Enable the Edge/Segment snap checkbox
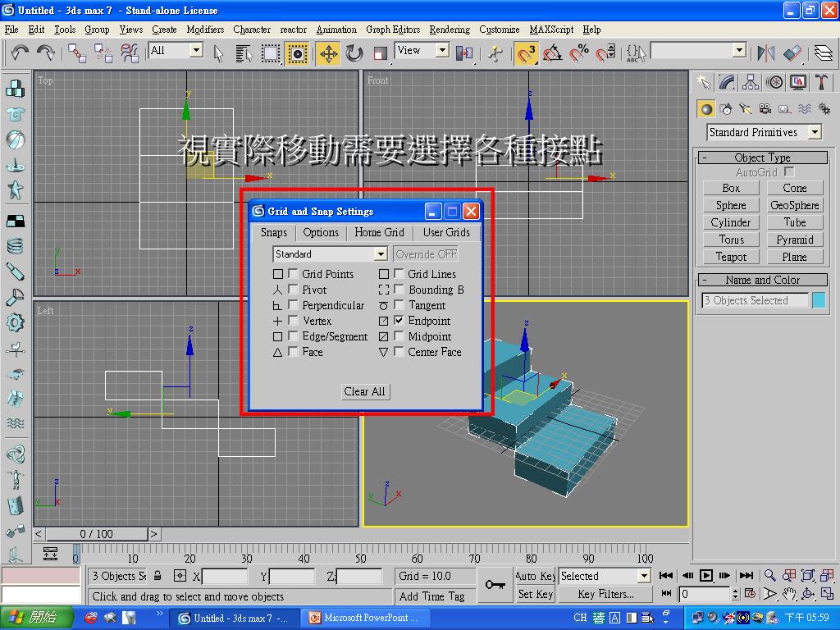This screenshot has width=840, height=630. pos(293,336)
